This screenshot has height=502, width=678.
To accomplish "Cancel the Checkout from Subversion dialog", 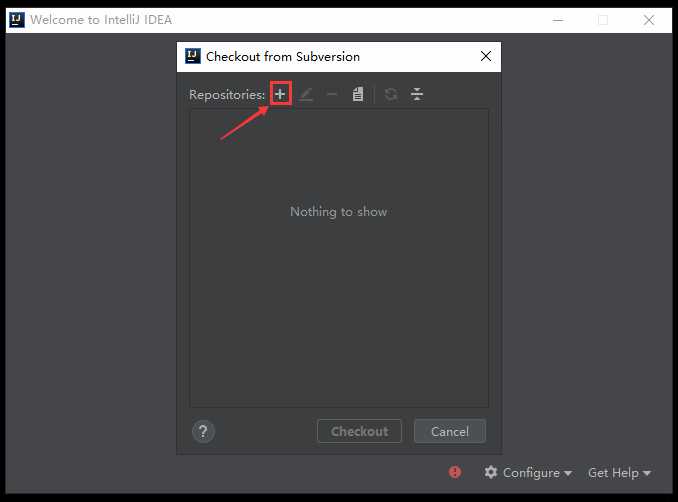I will [x=450, y=431].
